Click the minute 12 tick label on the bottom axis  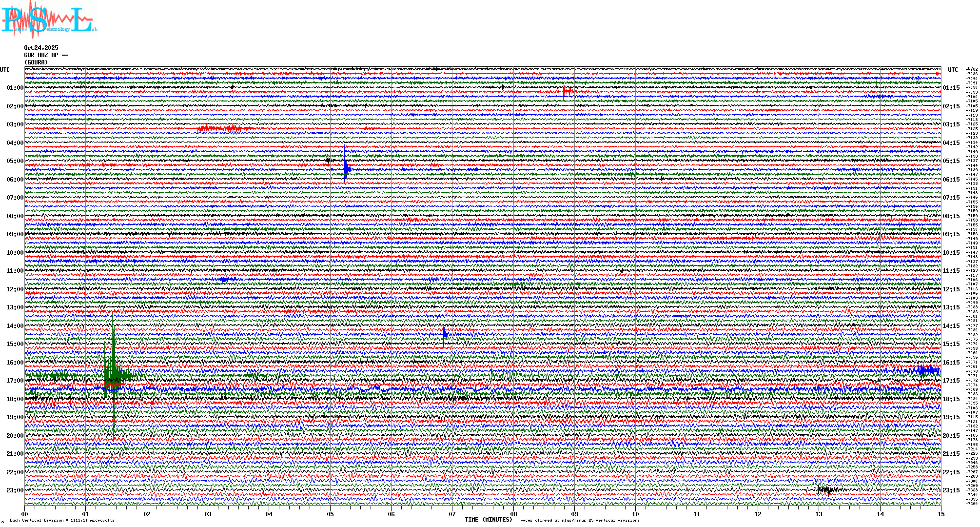click(758, 514)
